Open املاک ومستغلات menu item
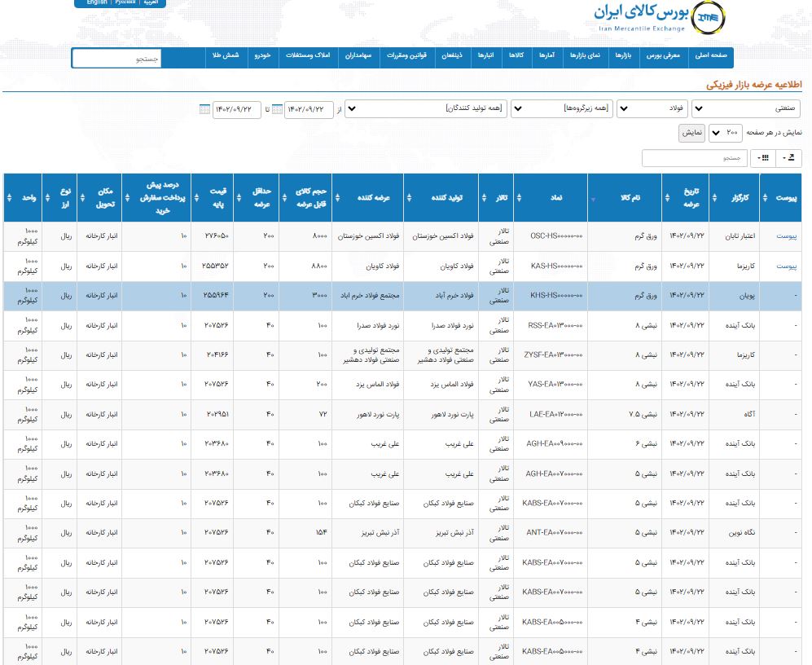The image size is (812, 665). 308,55
